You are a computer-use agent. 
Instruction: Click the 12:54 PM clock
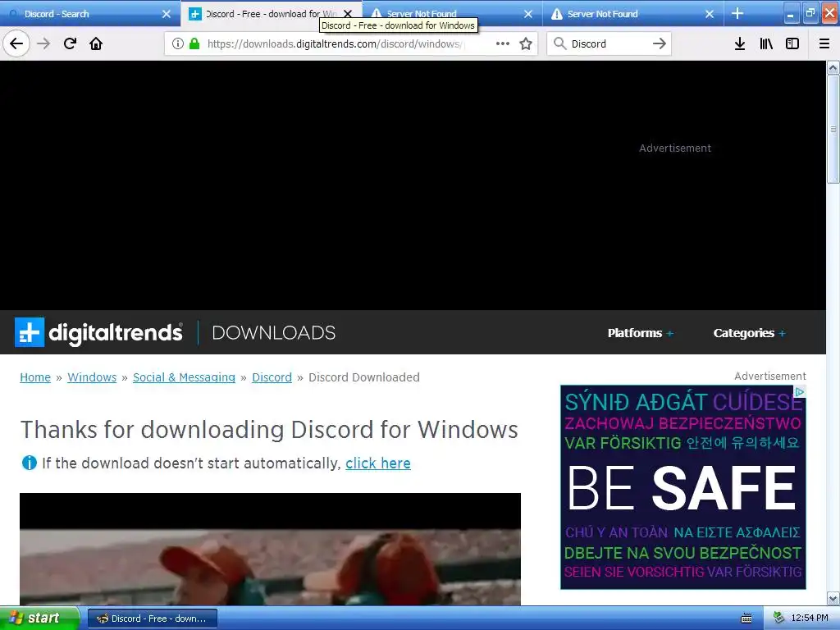tap(809, 619)
